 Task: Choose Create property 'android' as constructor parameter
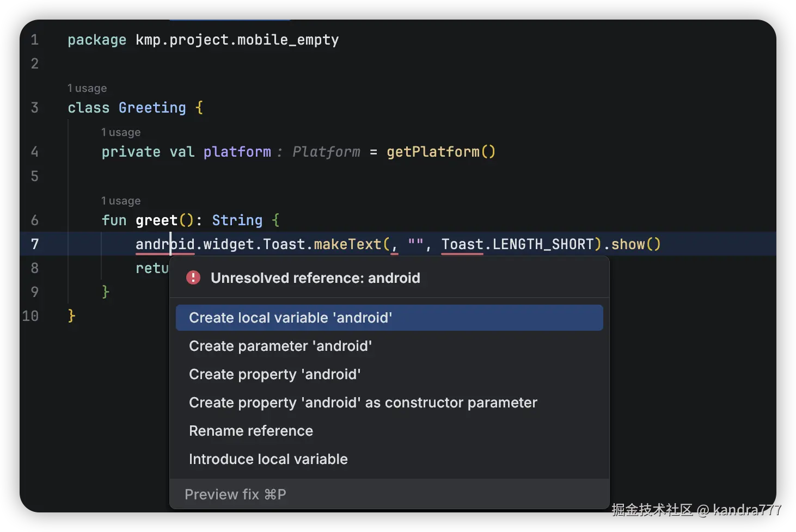pyautogui.click(x=363, y=403)
